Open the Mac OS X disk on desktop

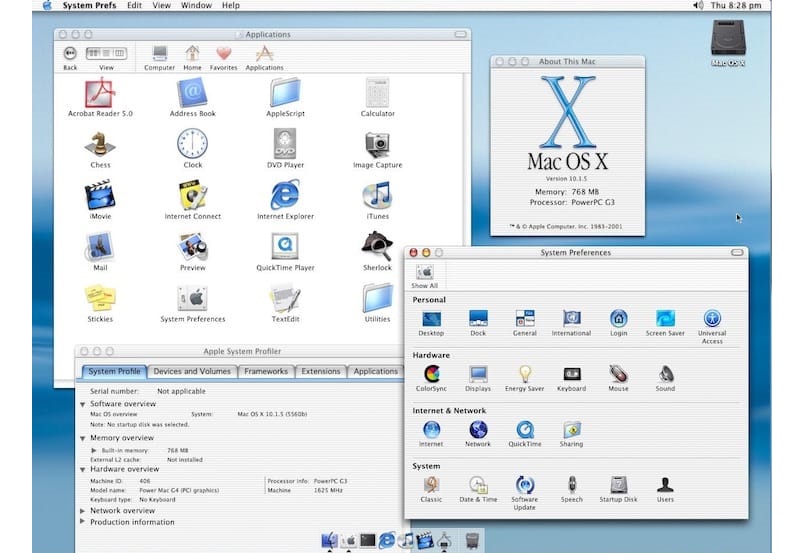(728, 40)
